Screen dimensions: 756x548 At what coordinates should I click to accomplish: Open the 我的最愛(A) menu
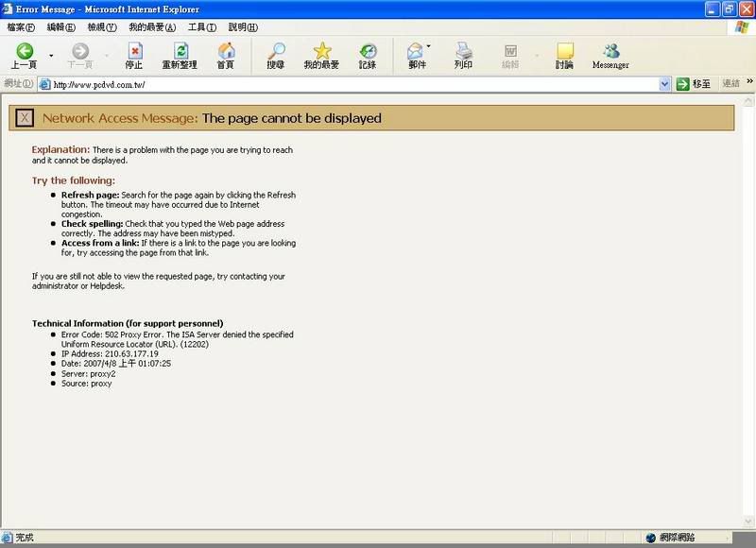click(152, 27)
